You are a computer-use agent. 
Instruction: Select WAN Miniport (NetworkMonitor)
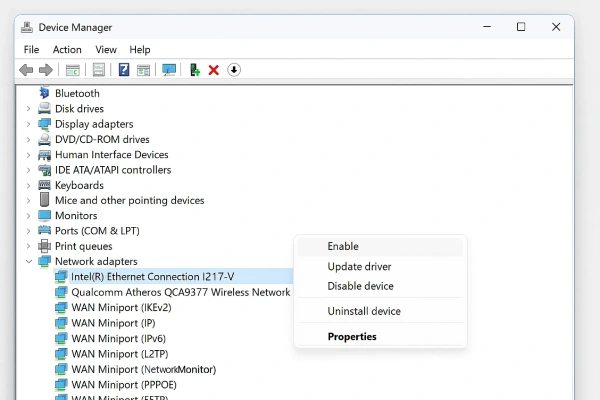144,369
